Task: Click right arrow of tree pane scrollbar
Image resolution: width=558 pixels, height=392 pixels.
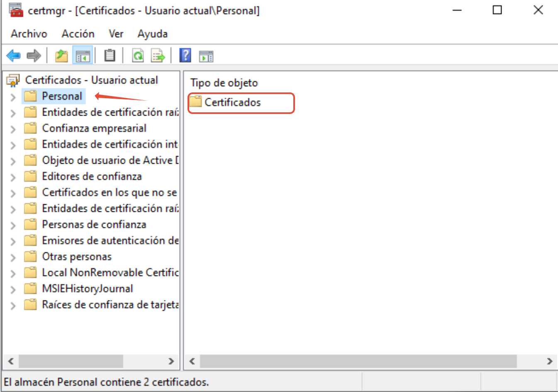Action: click(171, 361)
